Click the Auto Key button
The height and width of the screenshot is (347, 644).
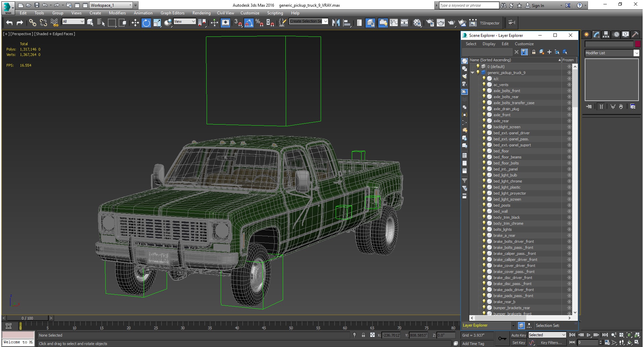(518, 335)
